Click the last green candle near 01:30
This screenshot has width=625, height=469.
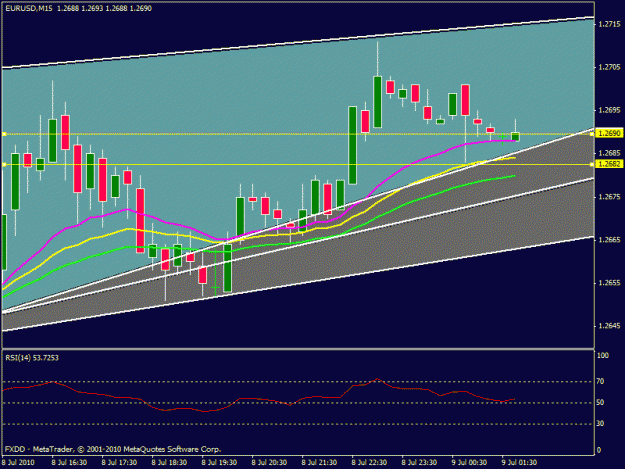click(515, 136)
